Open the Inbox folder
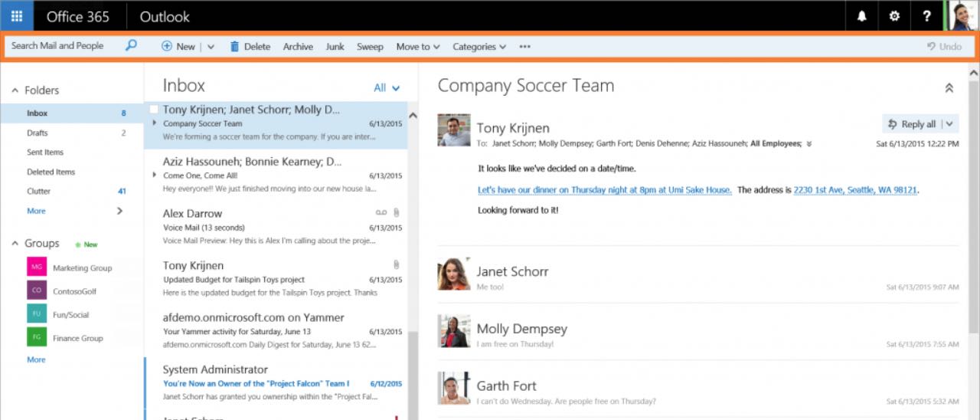This screenshot has height=420, width=980. click(72, 113)
